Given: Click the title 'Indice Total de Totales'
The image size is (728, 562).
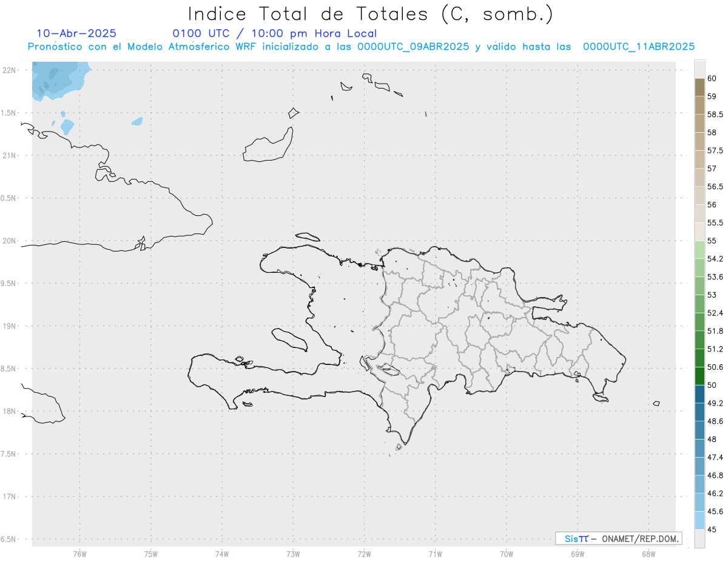Looking at the screenshot, I should tap(310, 13).
